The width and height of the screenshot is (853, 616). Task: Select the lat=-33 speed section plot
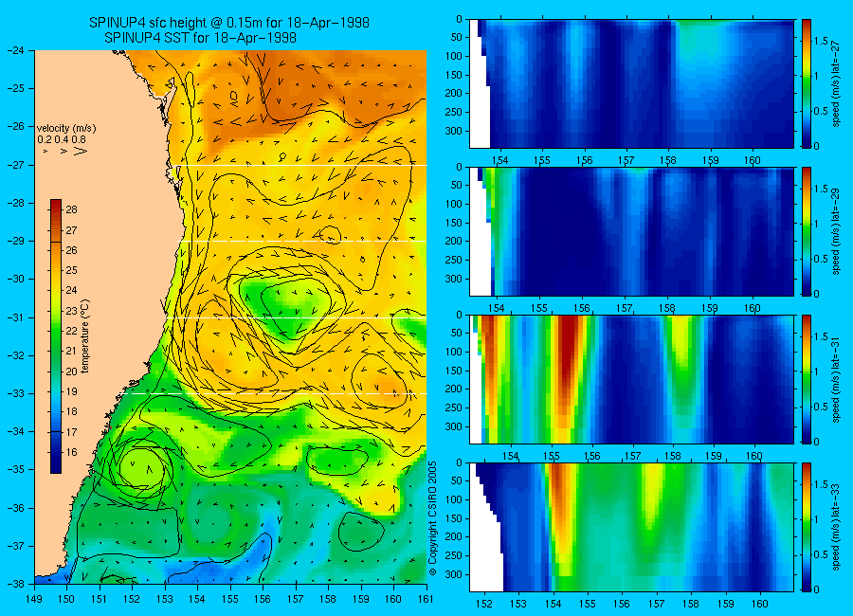pyautogui.click(x=631, y=527)
